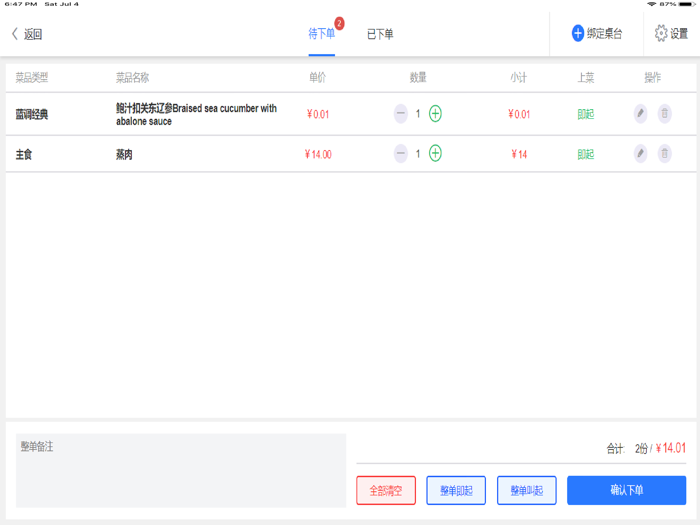
Task: Click the 小计 column header
Action: 518,78
